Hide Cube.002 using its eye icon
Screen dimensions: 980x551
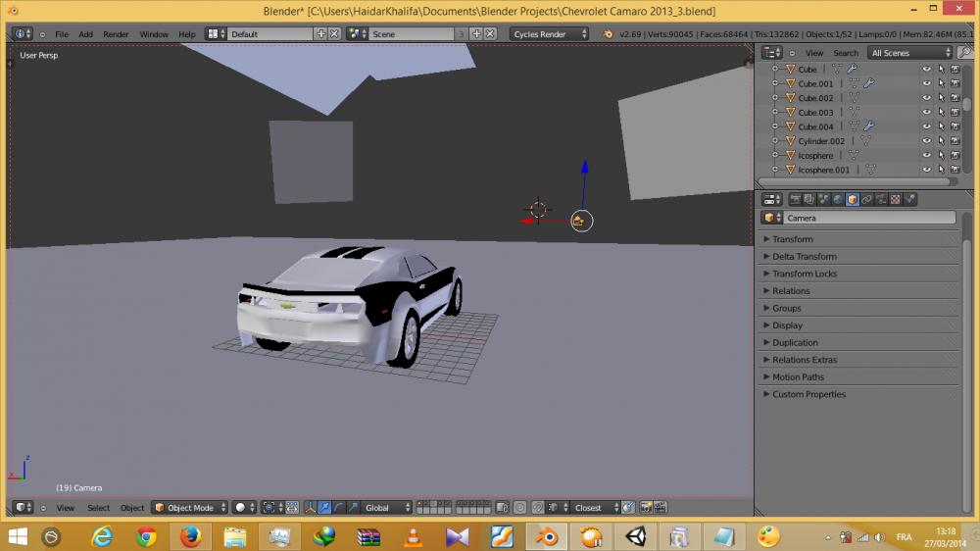coord(926,98)
